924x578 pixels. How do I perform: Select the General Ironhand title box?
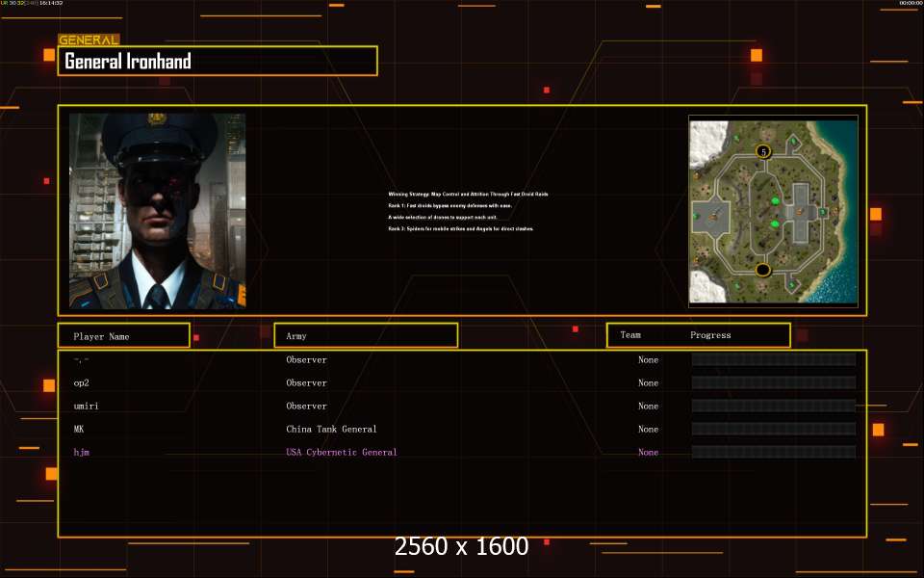pos(218,62)
